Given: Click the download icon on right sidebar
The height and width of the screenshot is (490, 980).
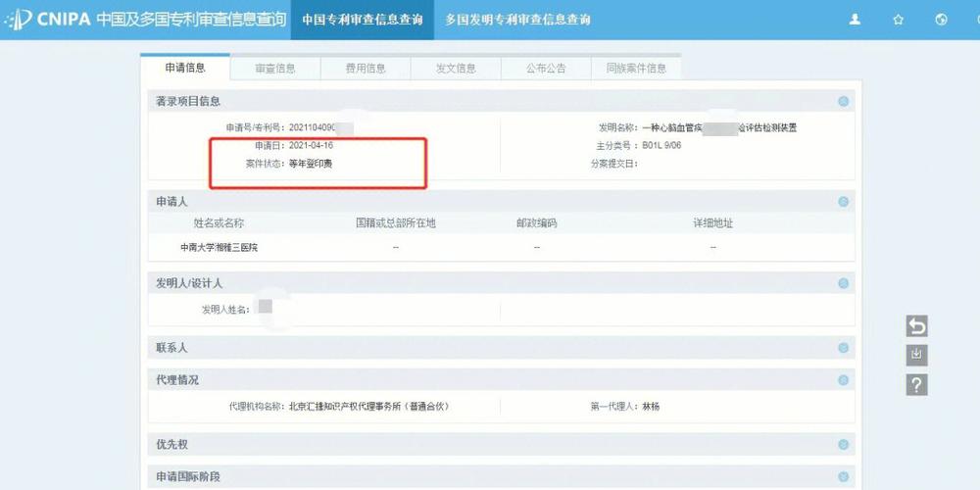Looking at the screenshot, I should pos(916,356).
